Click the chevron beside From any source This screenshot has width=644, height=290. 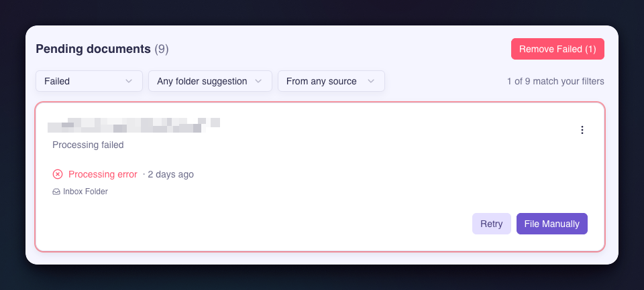371,81
